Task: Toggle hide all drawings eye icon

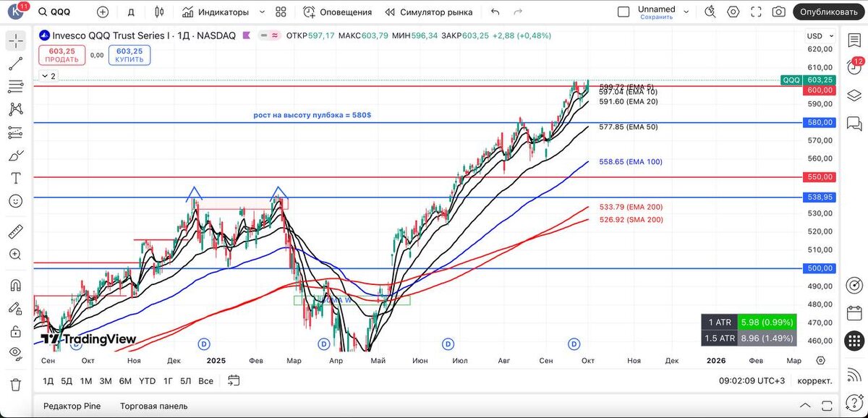Action: pyautogui.click(x=15, y=354)
